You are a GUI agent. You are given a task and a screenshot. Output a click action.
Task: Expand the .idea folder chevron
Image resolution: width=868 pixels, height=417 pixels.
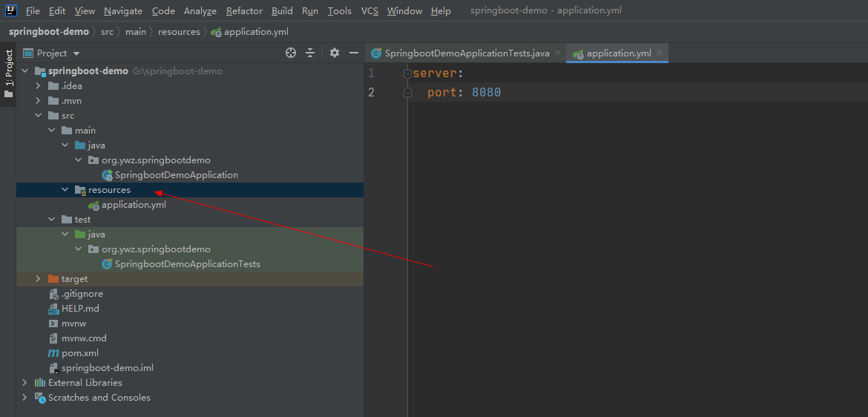[x=38, y=86]
